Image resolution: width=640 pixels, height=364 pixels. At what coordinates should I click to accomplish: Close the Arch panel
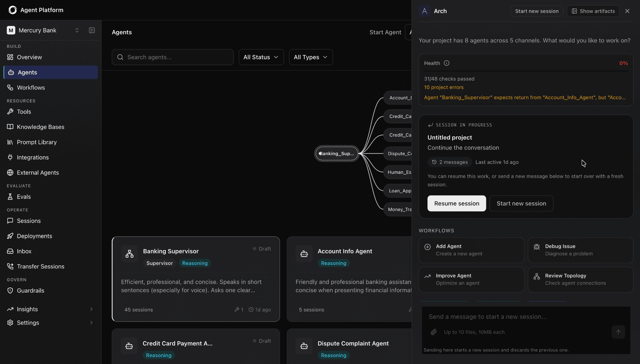pos(627,11)
